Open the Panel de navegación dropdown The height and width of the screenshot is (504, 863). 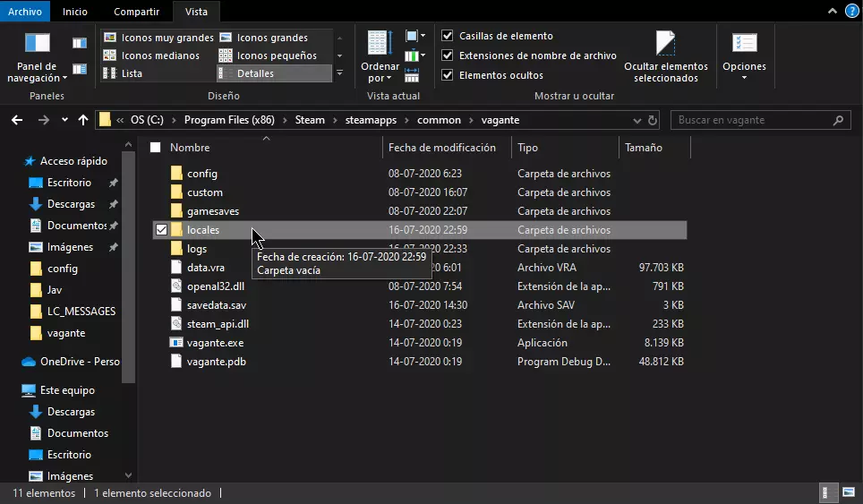[x=37, y=58]
